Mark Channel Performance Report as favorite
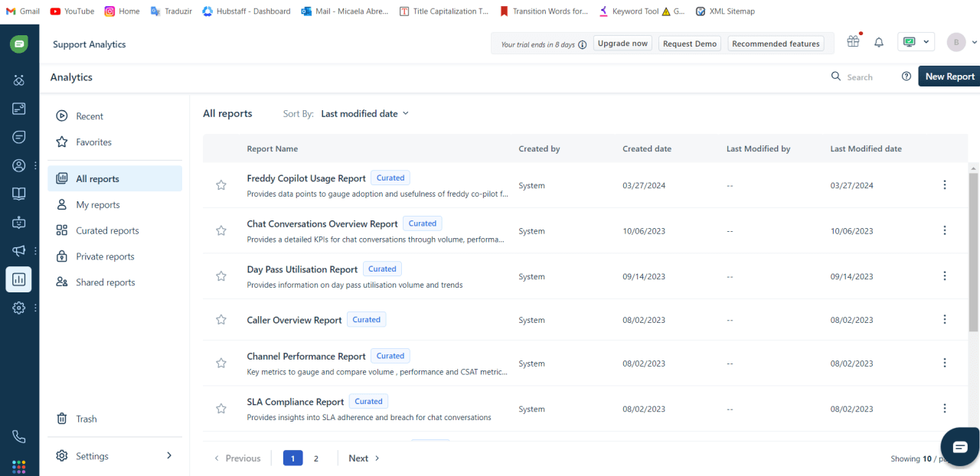Image resolution: width=980 pixels, height=476 pixels. click(x=221, y=363)
